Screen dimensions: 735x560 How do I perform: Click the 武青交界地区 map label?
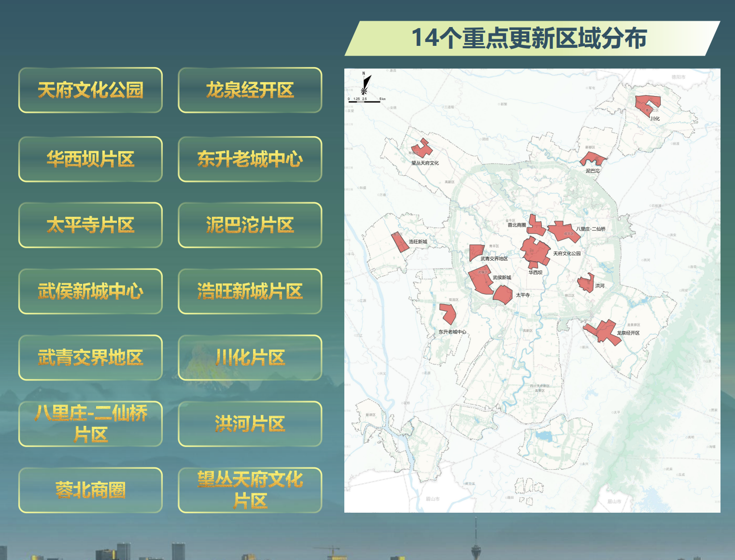494,259
